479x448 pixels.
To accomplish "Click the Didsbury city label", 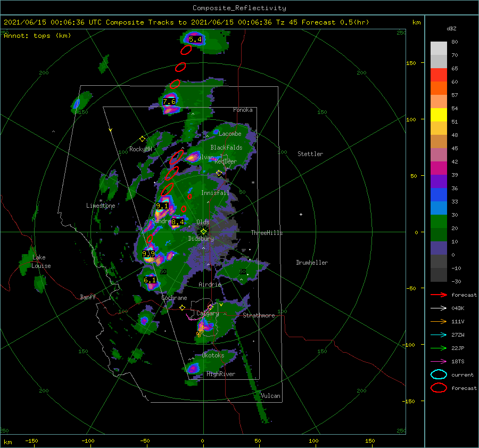I will pyautogui.click(x=201, y=239).
